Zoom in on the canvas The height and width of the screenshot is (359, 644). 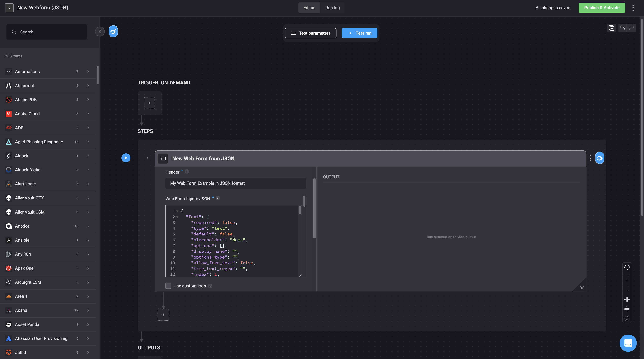pos(627,281)
